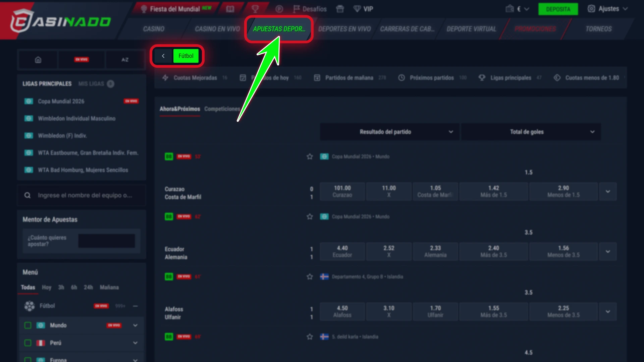Collapse the Fútbol menu section

click(135, 306)
